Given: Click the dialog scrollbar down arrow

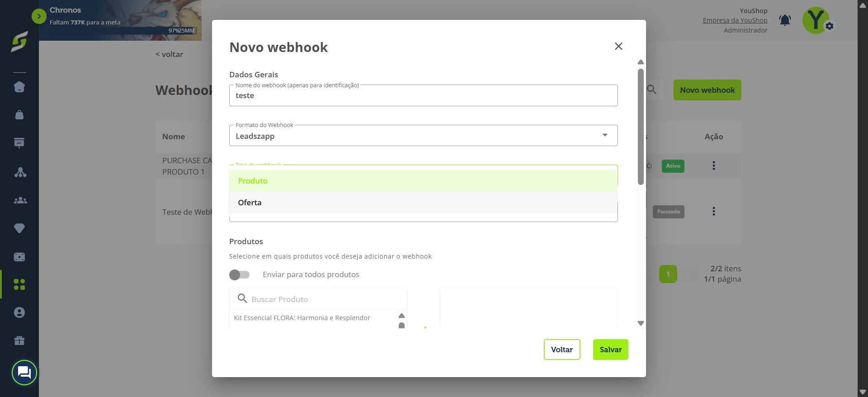Looking at the screenshot, I should pos(640,323).
